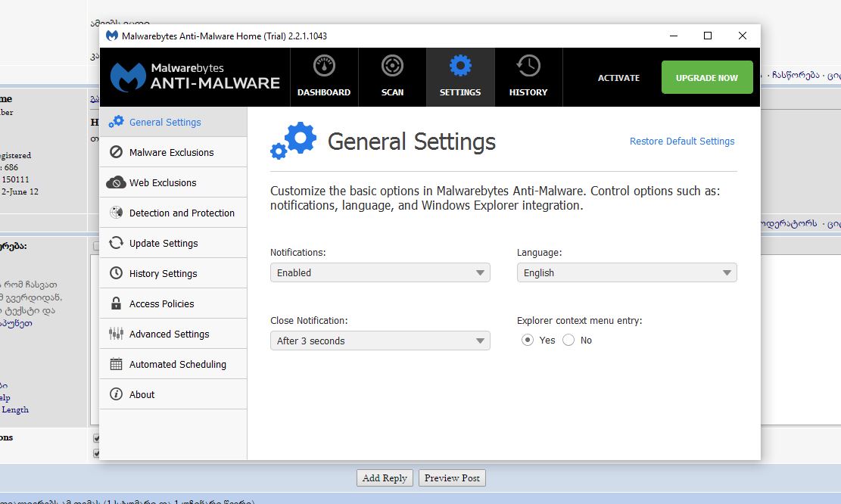This screenshot has width=841, height=504.
Task: Open the Notifications dropdown
Action: tap(380, 272)
